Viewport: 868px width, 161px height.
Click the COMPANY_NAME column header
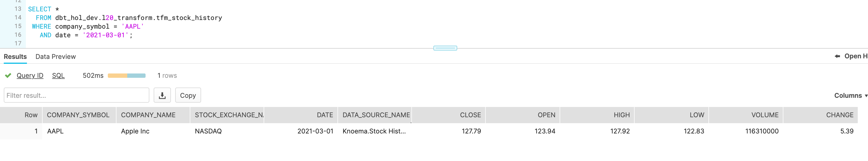[x=148, y=115]
